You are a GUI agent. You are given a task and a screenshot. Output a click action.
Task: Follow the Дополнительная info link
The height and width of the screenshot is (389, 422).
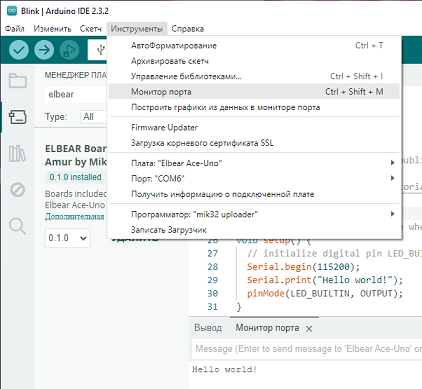(x=75, y=217)
